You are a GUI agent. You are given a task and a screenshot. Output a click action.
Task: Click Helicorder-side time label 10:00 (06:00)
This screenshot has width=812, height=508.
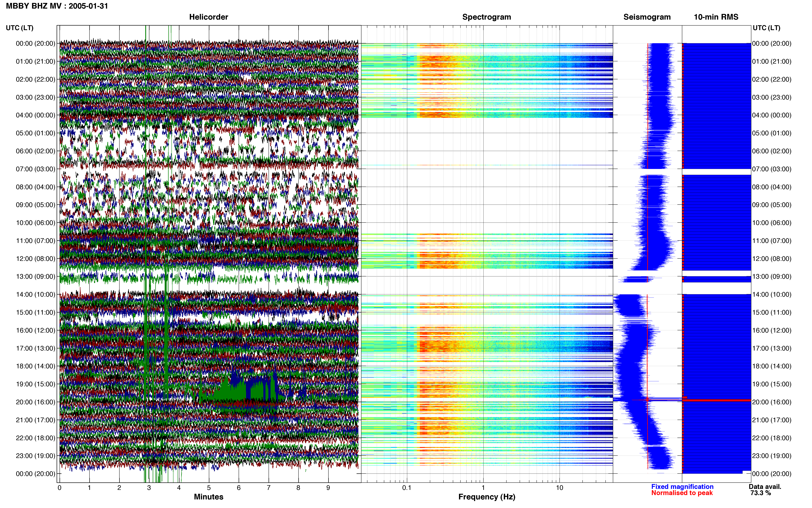click(36, 223)
